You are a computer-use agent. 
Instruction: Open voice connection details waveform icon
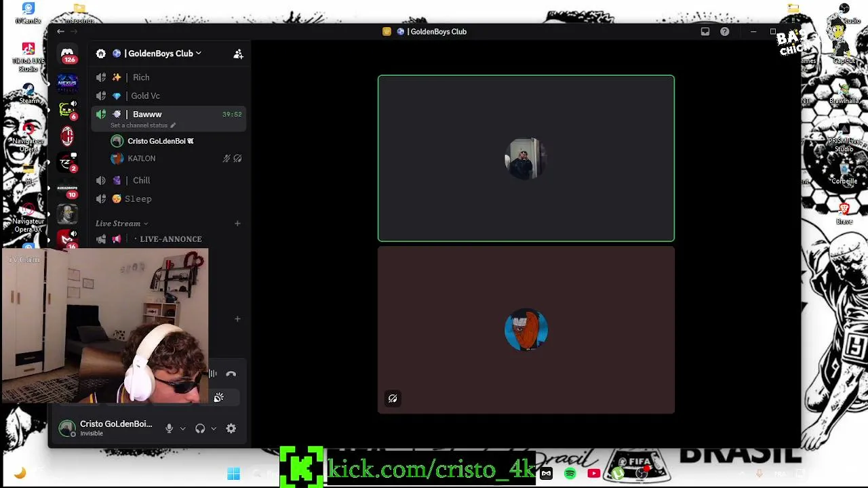coord(213,373)
